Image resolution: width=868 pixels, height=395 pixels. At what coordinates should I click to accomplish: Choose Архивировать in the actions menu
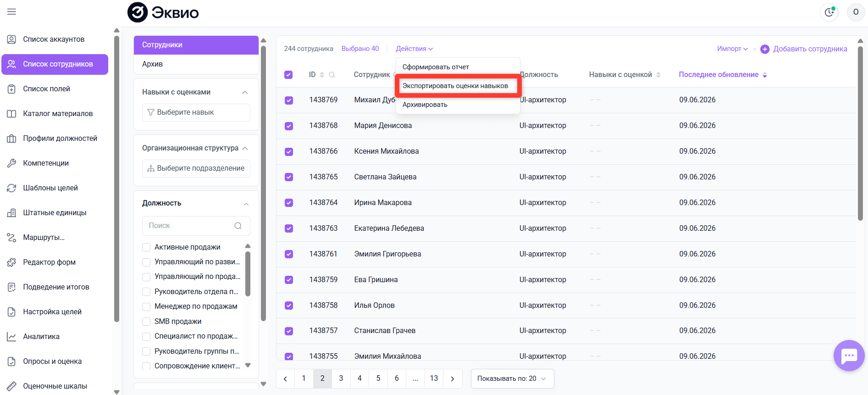click(458, 105)
